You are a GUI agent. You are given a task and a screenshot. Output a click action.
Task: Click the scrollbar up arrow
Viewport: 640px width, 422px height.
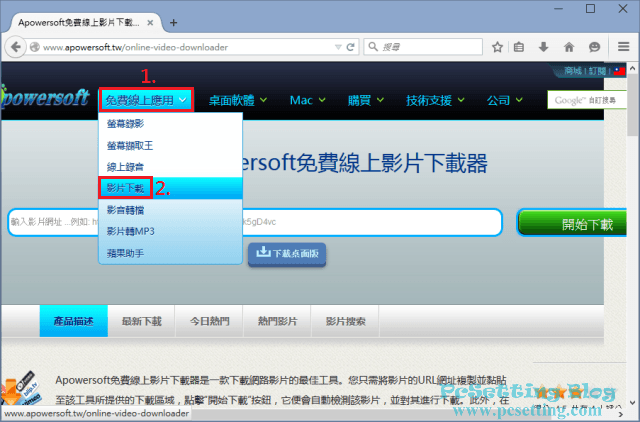click(x=633, y=69)
